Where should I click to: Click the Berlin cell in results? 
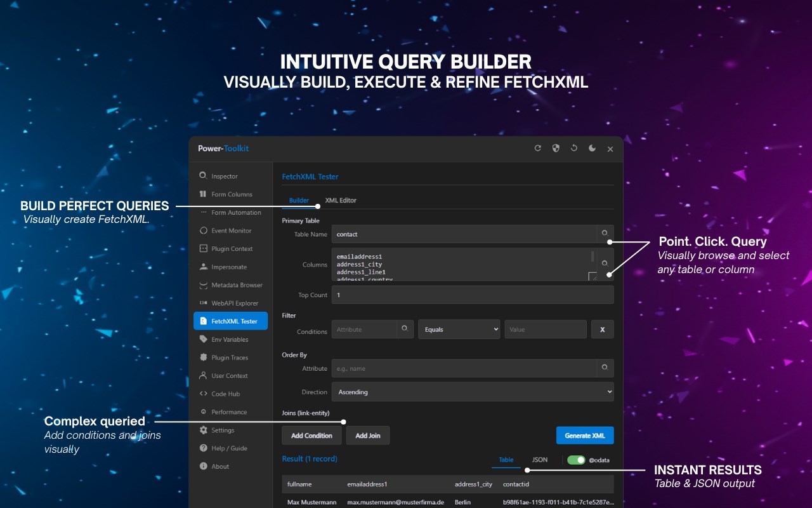tap(463, 502)
